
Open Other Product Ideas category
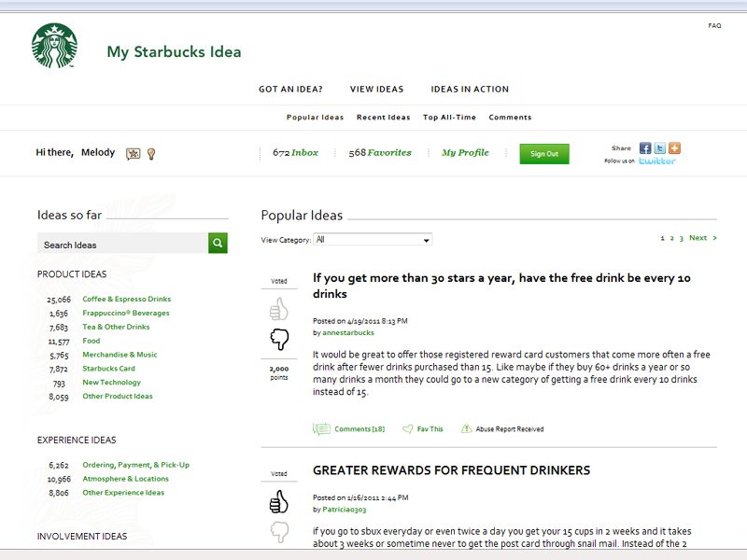(118, 396)
